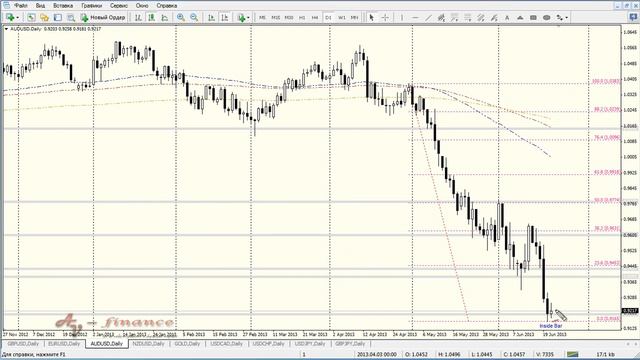Open the Справка menu
This screenshot has height=360, width=640.
point(167,6)
